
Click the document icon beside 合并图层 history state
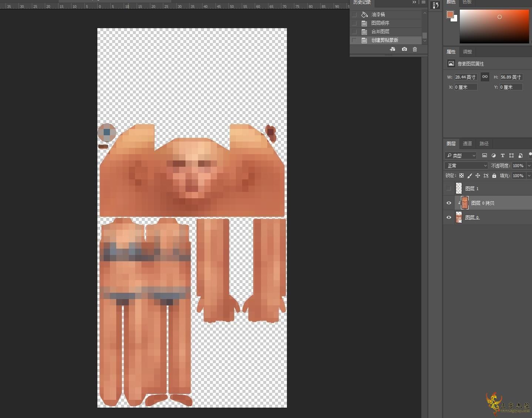pos(364,31)
